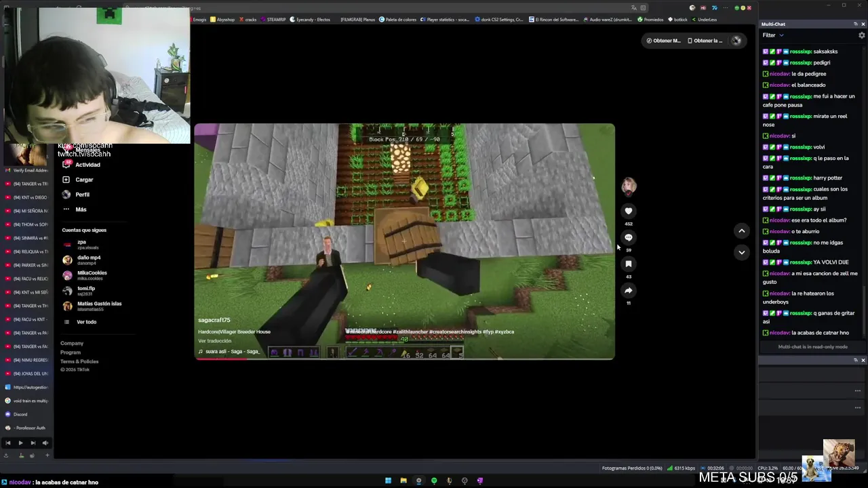Screen dimensions: 868x488
Task: Open File Explorer from the taskbar
Action: (403, 481)
